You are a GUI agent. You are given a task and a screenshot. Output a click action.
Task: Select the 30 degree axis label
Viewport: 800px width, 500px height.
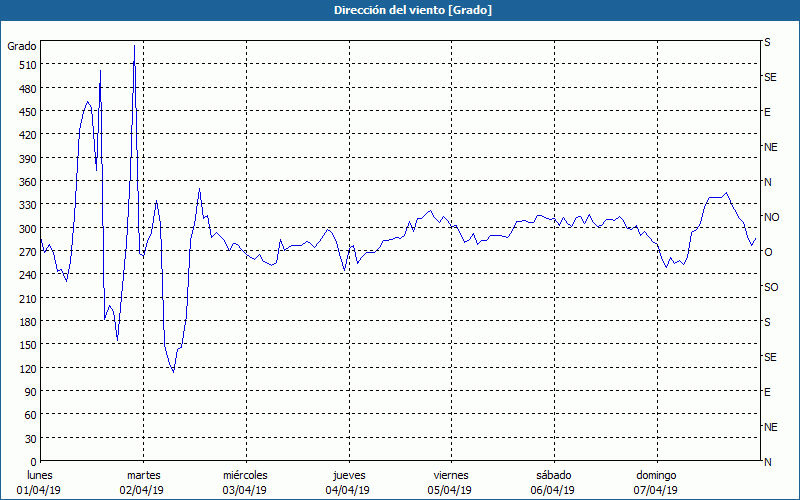31,439
